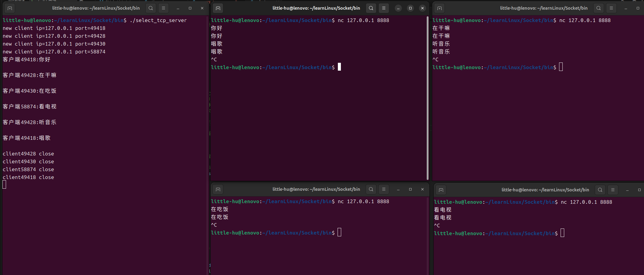Click the './select_tcp_server' command text
Image resolution: width=644 pixels, height=275 pixels.
pos(158,20)
